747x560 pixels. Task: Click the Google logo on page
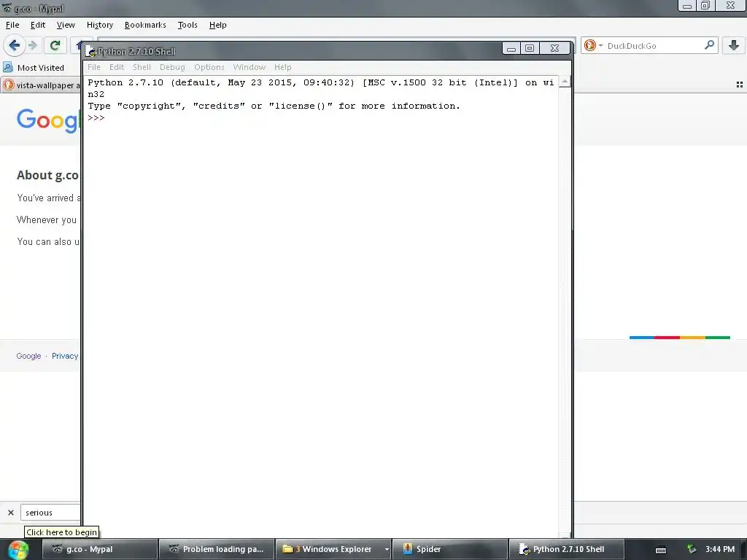tap(47, 120)
